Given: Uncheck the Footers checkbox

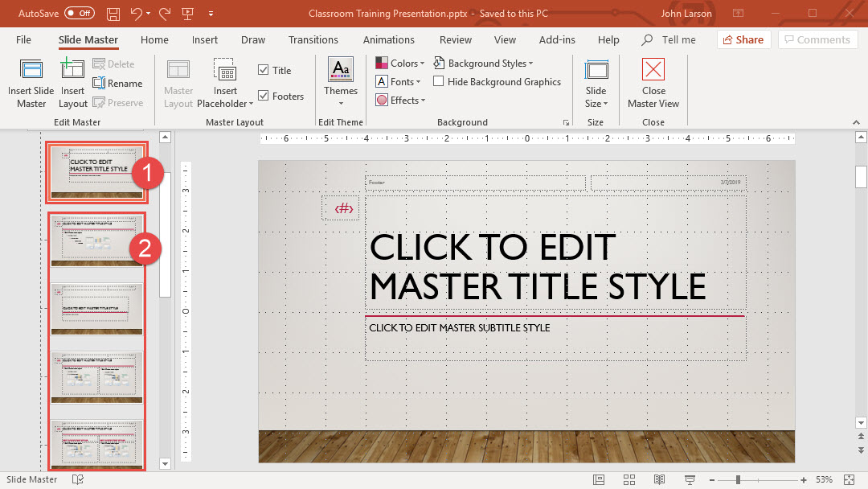Looking at the screenshot, I should (264, 97).
